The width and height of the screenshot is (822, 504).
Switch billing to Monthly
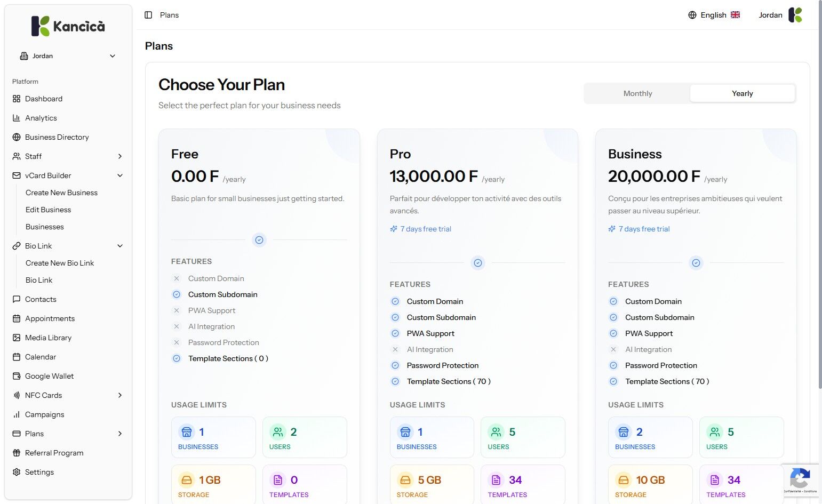click(x=637, y=93)
